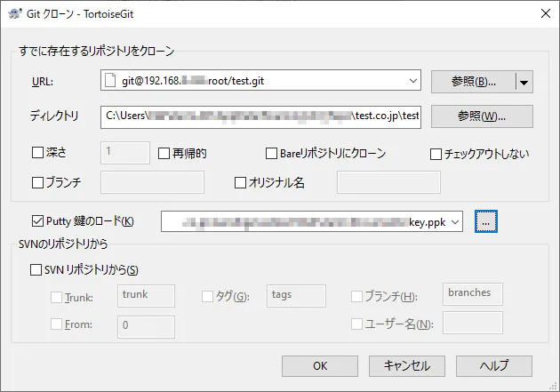This screenshot has width=560, height=392.
Task: Click the file icon in URL field
Action: (110, 80)
